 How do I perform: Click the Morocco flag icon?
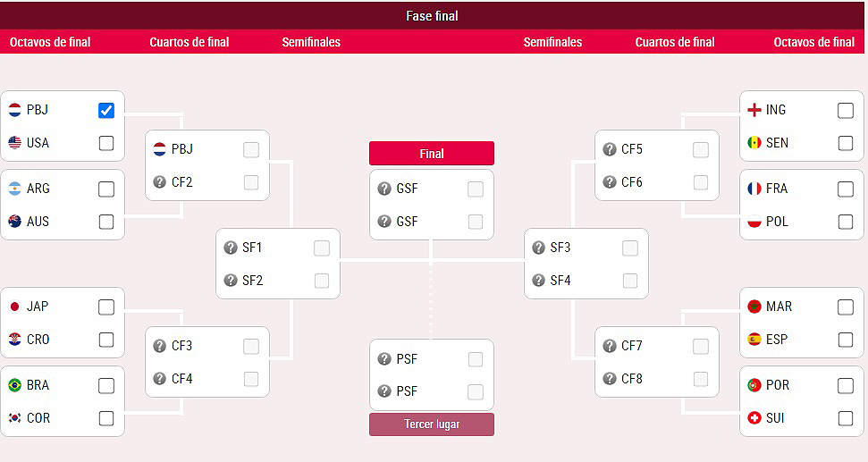coord(754,307)
